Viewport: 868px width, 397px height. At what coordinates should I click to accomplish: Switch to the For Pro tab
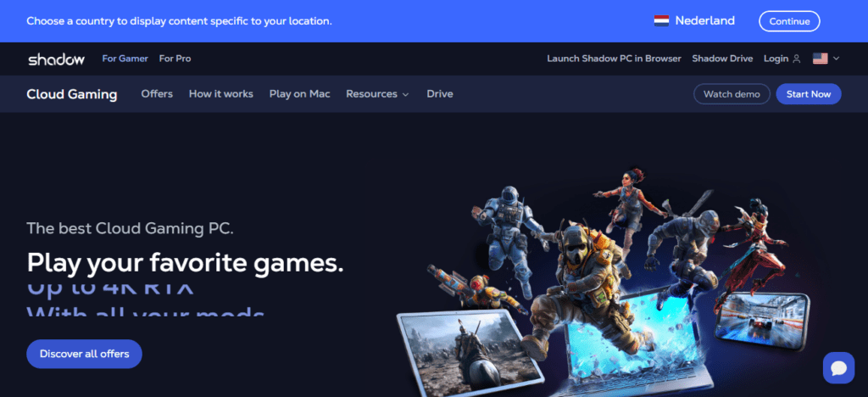pyautogui.click(x=175, y=59)
